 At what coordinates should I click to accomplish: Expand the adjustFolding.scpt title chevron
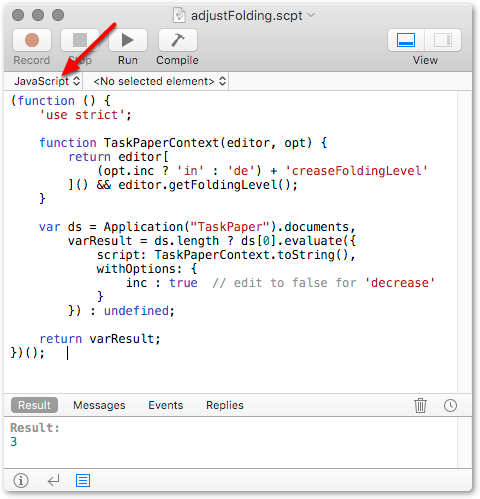coord(311,15)
